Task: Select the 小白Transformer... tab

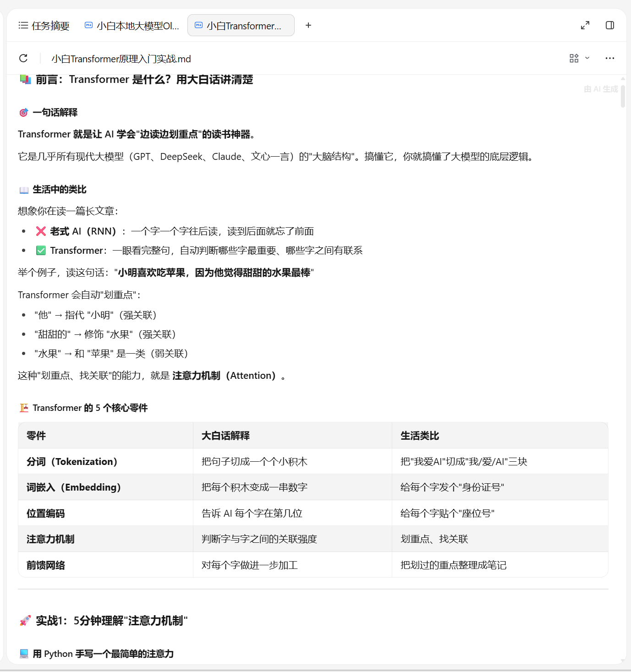Action: (x=241, y=26)
